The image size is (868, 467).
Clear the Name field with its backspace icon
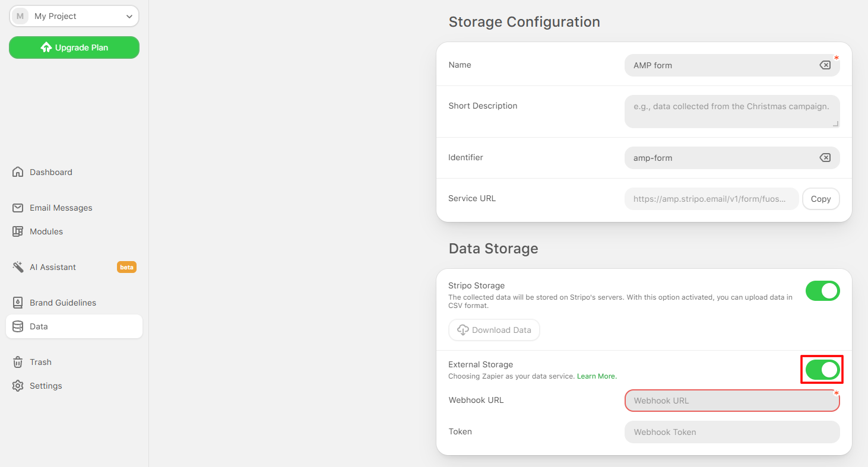tap(825, 65)
